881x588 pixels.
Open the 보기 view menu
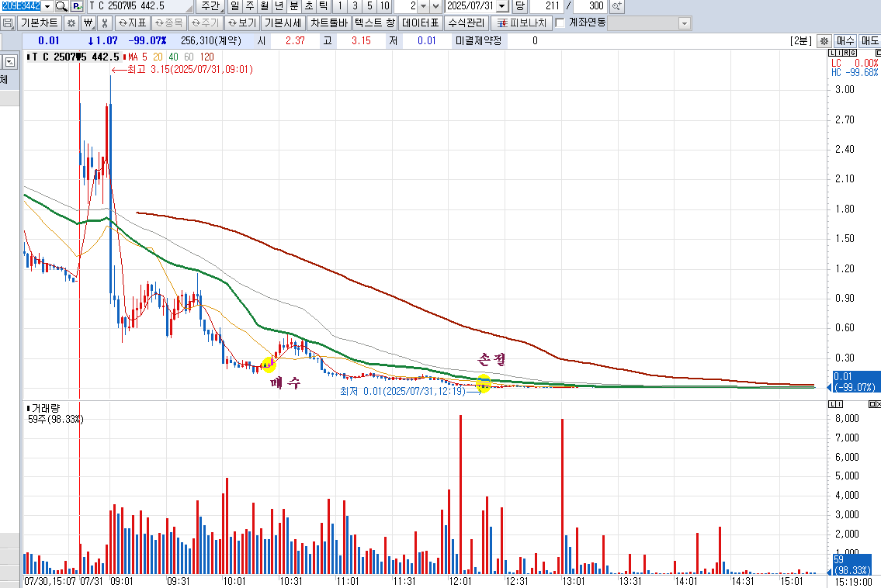click(x=242, y=23)
